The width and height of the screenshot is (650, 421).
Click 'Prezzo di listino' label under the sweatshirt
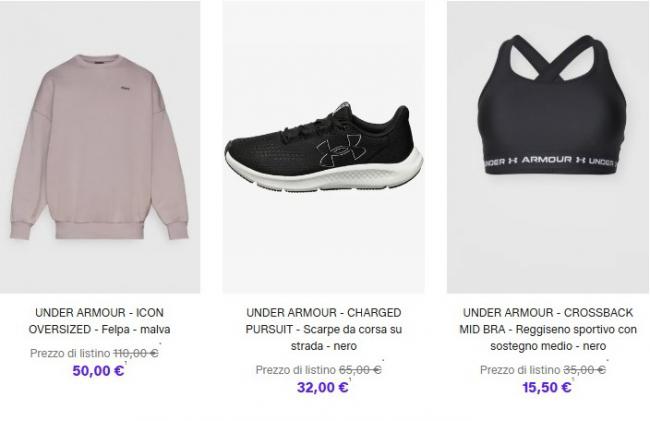[70, 353]
